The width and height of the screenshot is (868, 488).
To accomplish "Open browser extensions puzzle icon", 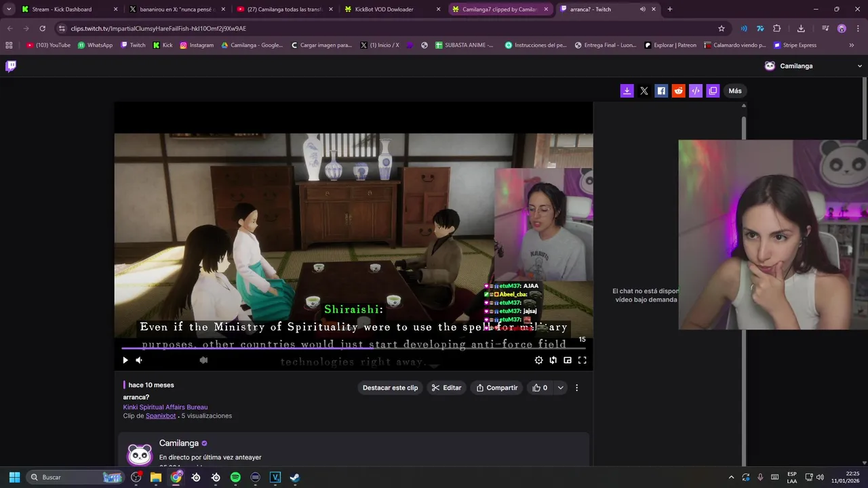I will pos(777,28).
